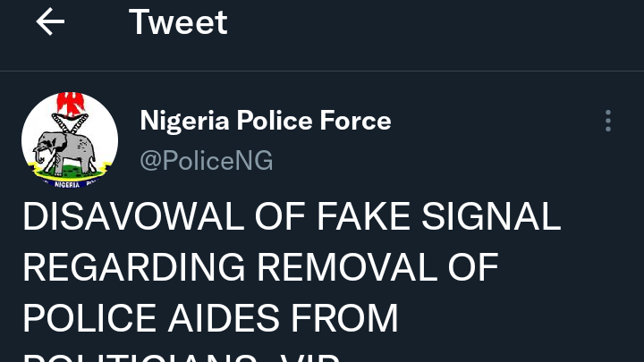Click the line REGARDING REMOVAL OF
644x362 pixels.
tap(261, 267)
